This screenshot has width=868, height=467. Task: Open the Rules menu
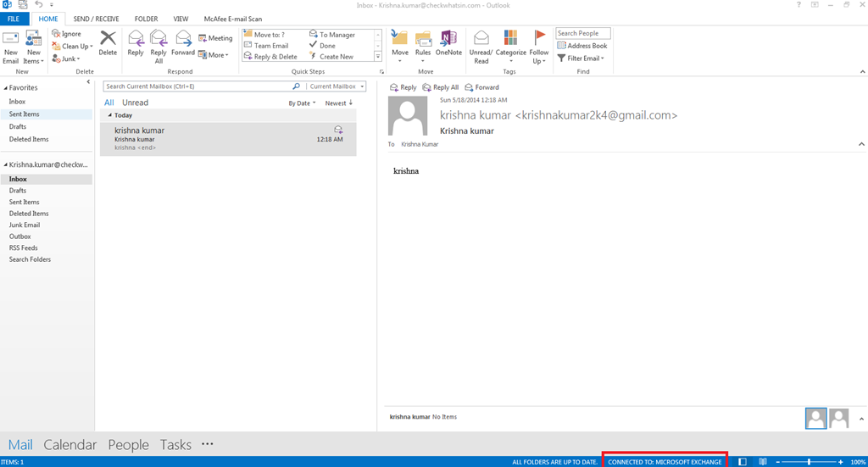click(x=423, y=47)
